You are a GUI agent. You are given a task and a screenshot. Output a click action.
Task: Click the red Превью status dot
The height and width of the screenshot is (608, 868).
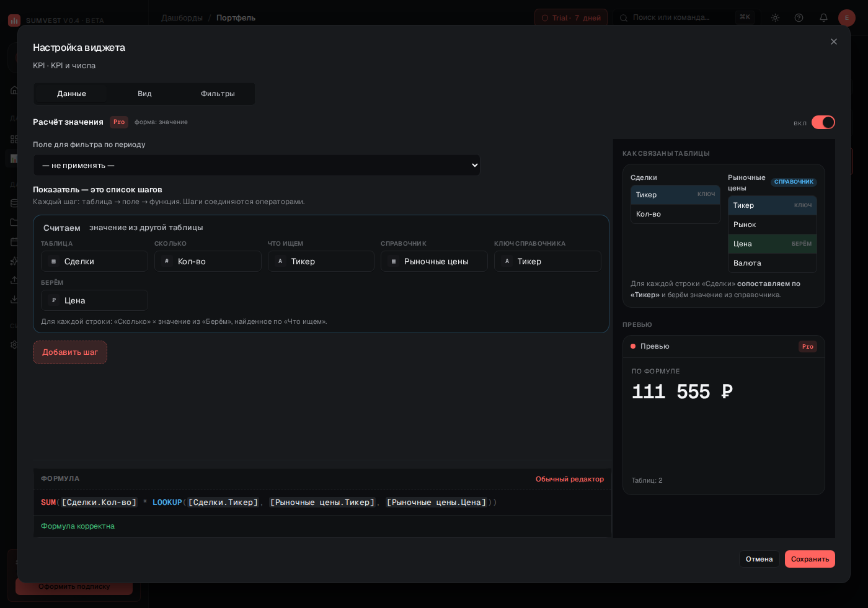pyautogui.click(x=633, y=346)
